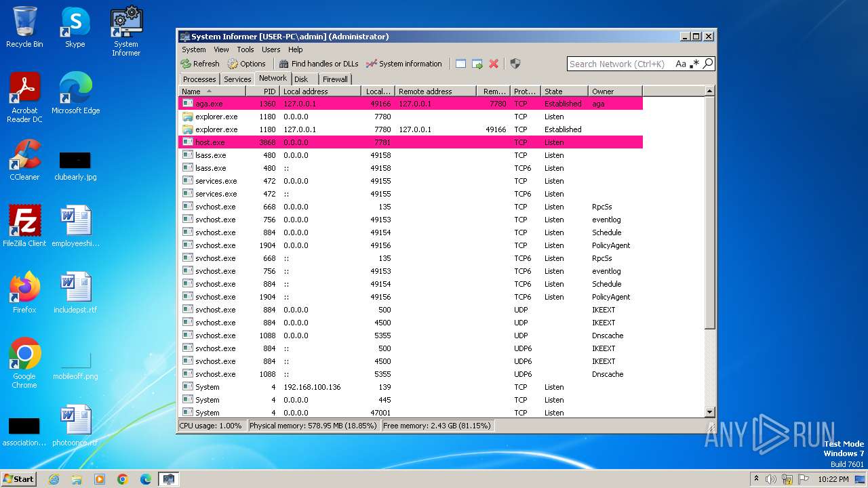
Task: Open the Help menu
Action: (x=295, y=49)
